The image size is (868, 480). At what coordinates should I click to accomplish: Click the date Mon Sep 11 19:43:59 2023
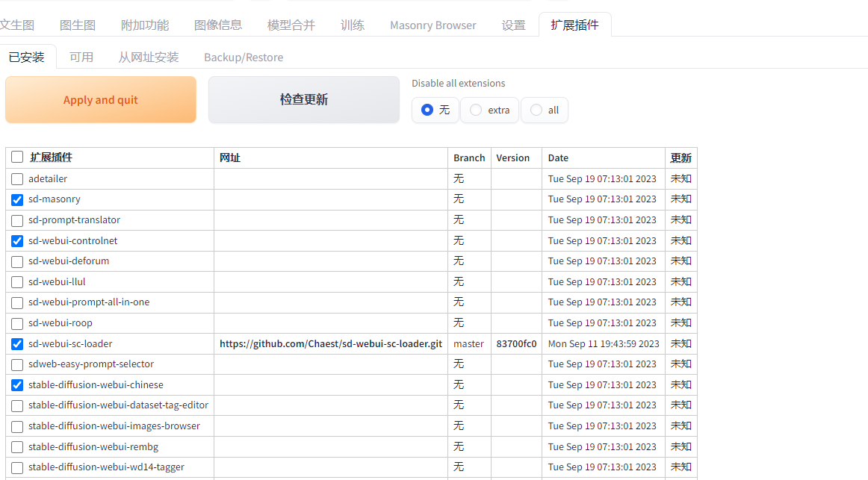[604, 343]
